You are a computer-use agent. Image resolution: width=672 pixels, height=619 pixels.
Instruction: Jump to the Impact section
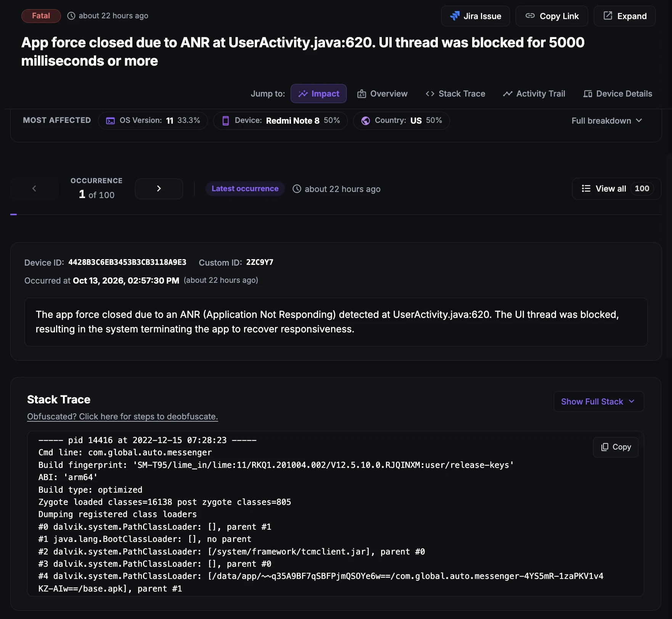pyautogui.click(x=318, y=93)
